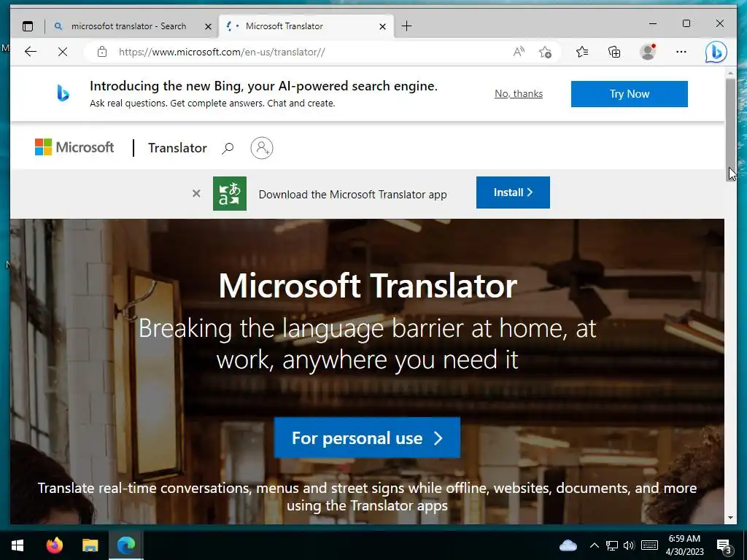Screen dimensions: 747x560
Task: Install the Microsoft Translator app
Action: pos(513,192)
